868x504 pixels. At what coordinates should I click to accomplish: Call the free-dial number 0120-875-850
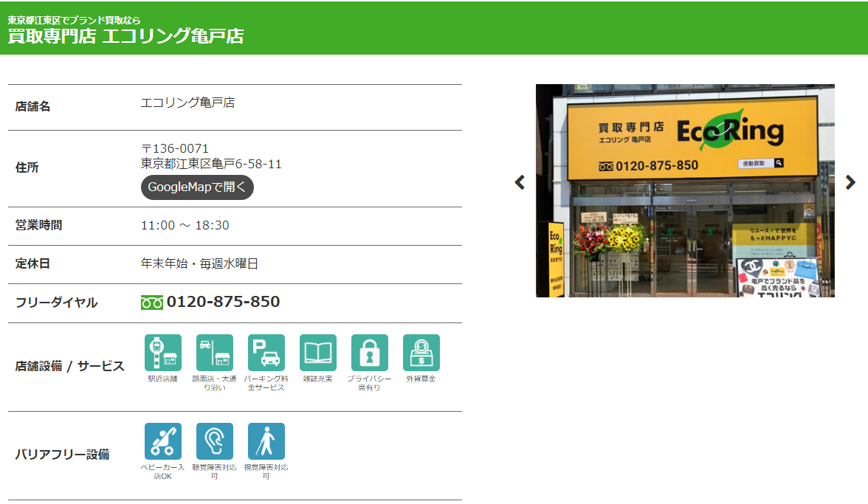(223, 302)
